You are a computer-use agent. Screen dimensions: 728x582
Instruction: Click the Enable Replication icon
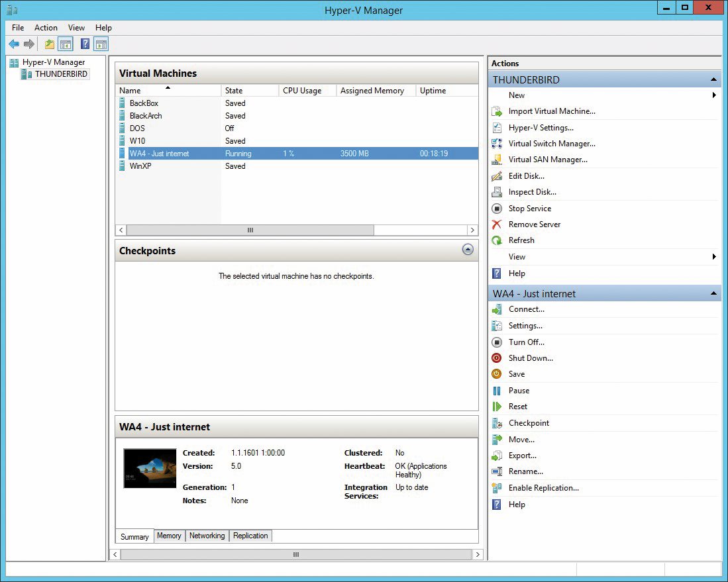click(x=497, y=488)
